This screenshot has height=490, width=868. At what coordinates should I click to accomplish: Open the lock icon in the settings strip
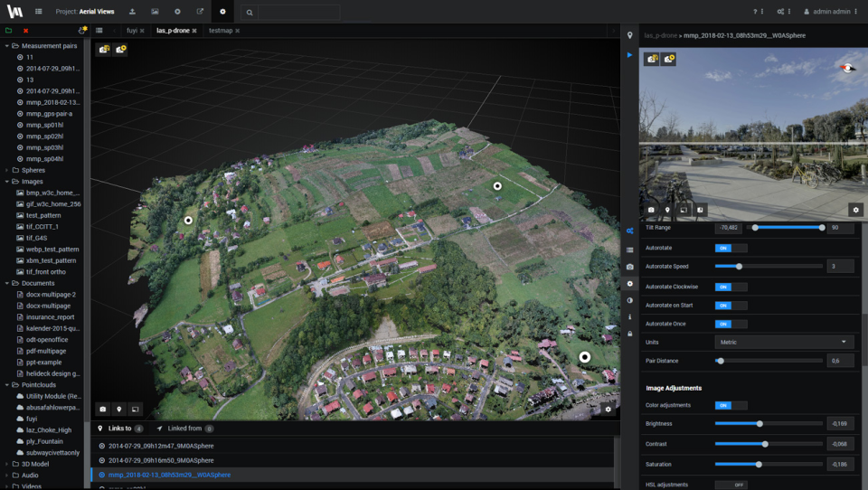click(629, 334)
